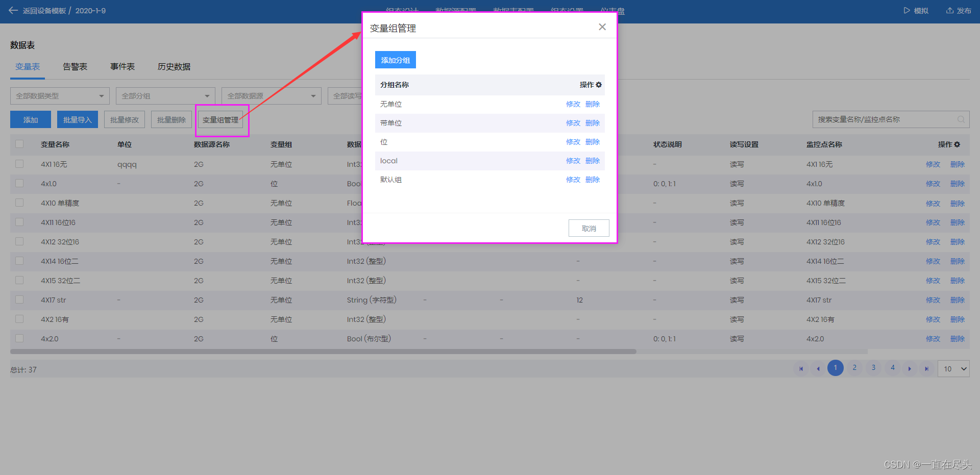Image resolution: width=980 pixels, height=475 pixels.
Task: Click the 发布 text button
Action: click(964, 10)
